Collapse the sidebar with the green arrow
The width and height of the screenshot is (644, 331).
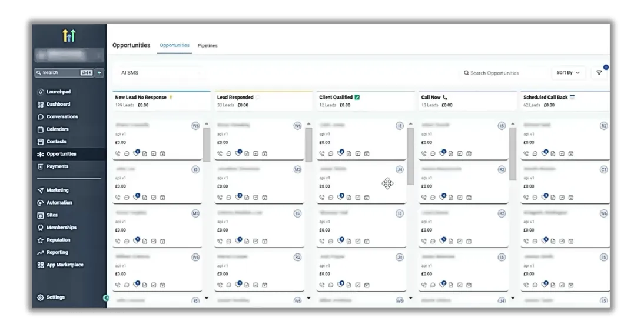[106, 298]
